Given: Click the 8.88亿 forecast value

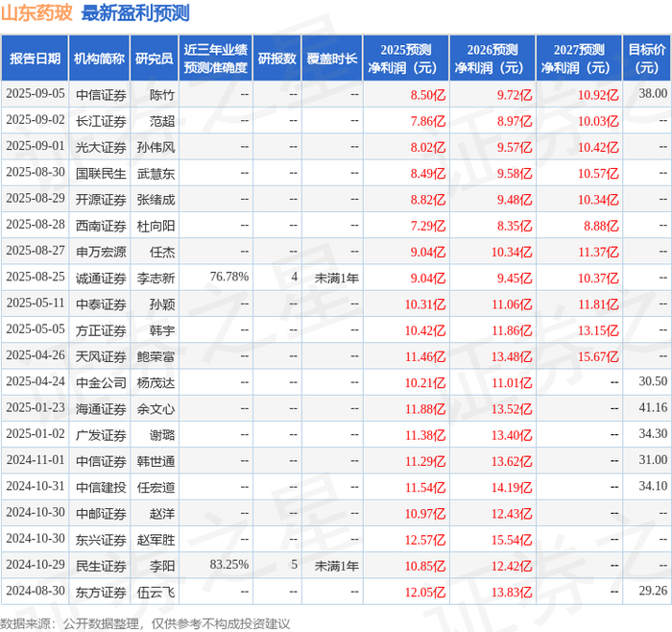Looking at the screenshot, I should pyautogui.click(x=601, y=226).
